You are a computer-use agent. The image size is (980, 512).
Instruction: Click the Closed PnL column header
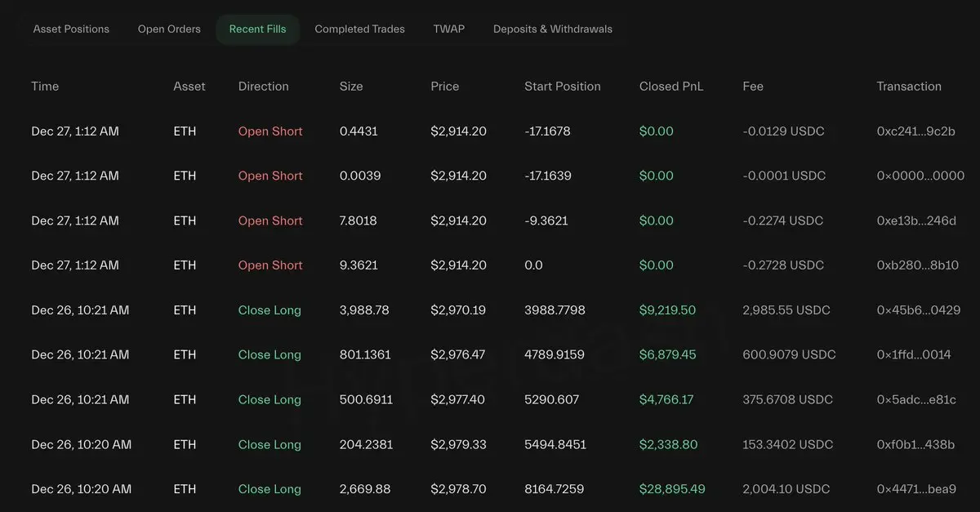pyautogui.click(x=671, y=87)
